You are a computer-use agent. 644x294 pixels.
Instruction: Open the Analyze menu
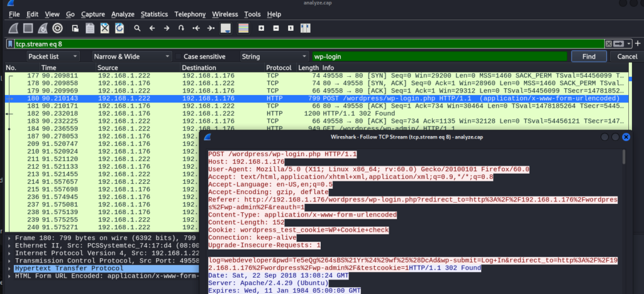pyautogui.click(x=123, y=14)
